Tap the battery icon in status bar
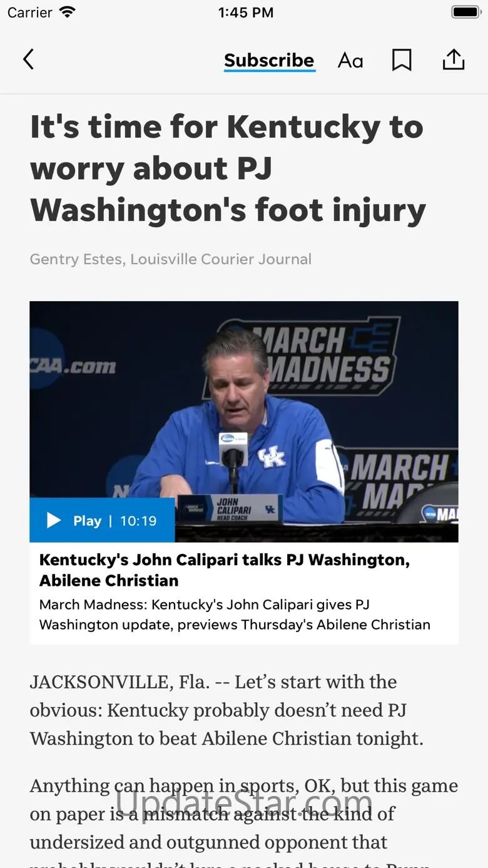 click(x=465, y=12)
